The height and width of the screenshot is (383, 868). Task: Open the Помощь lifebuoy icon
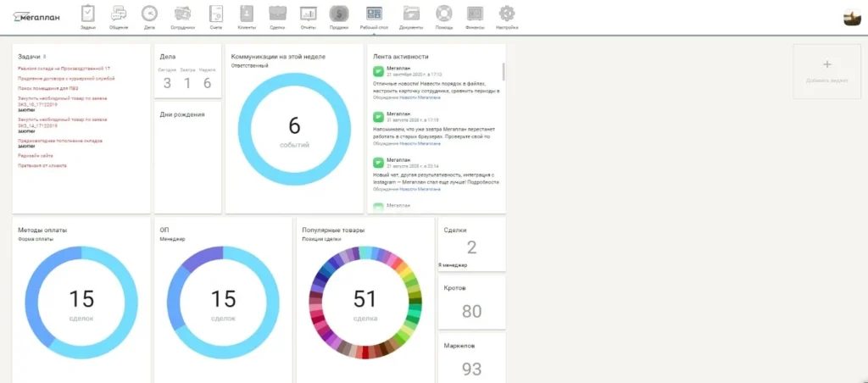[x=444, y=14]
